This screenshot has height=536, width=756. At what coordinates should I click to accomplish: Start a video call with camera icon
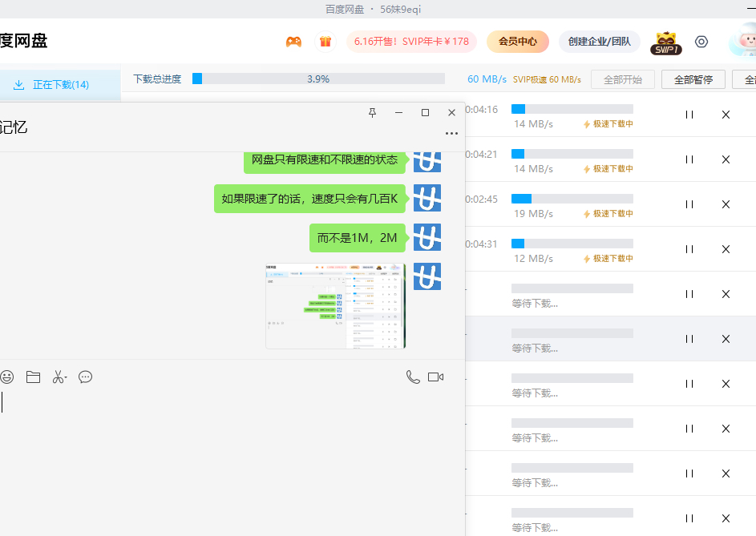point(435,377)
